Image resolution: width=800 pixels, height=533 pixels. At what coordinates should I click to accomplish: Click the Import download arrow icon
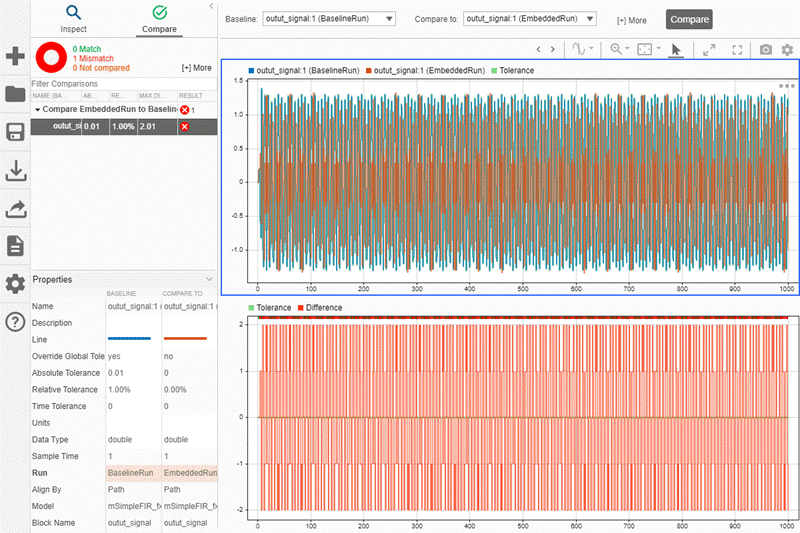15,171
